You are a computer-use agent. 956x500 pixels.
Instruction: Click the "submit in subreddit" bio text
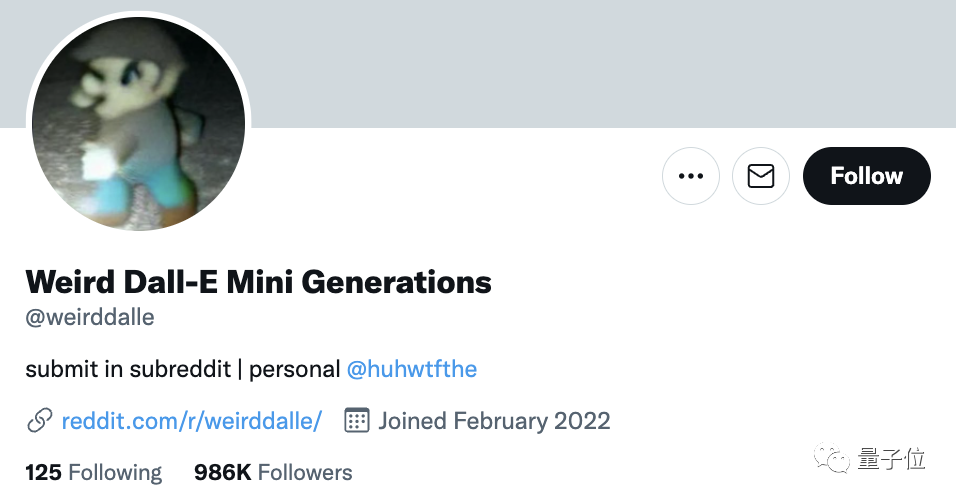point(128,369)
